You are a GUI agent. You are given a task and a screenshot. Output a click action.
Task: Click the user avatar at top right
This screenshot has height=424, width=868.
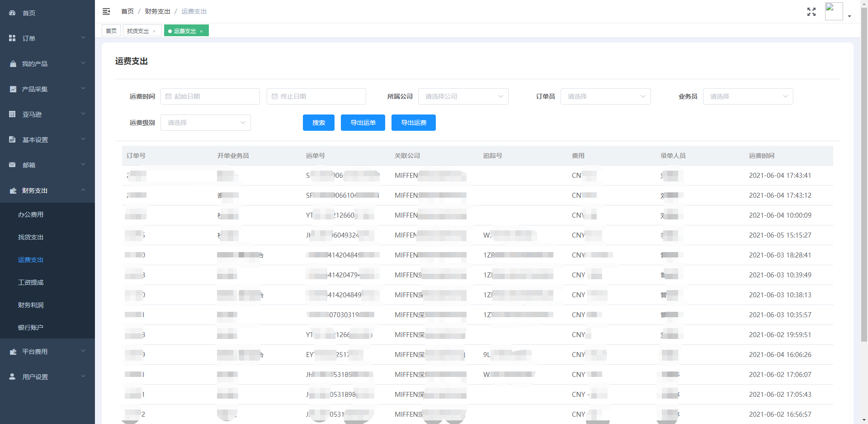(x=834, y=11)
